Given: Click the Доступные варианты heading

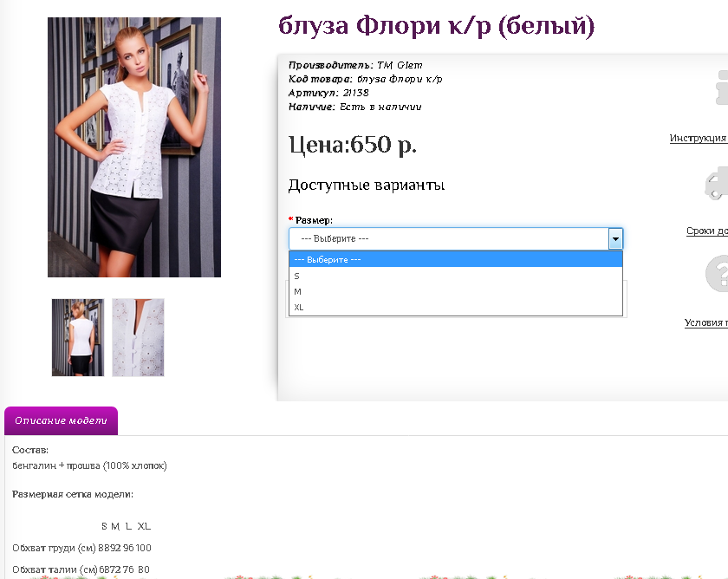Looking at the screenshot, I should [x=366, y=185].
